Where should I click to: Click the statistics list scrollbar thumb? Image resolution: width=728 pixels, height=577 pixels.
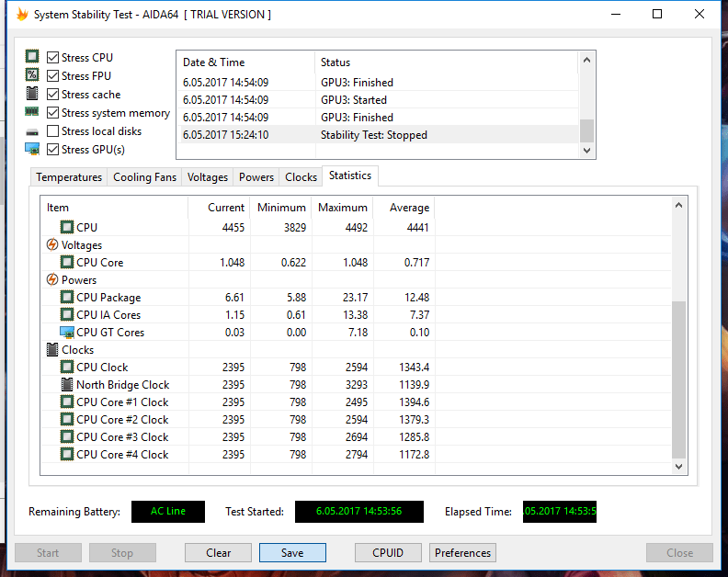tap(678, 379)
